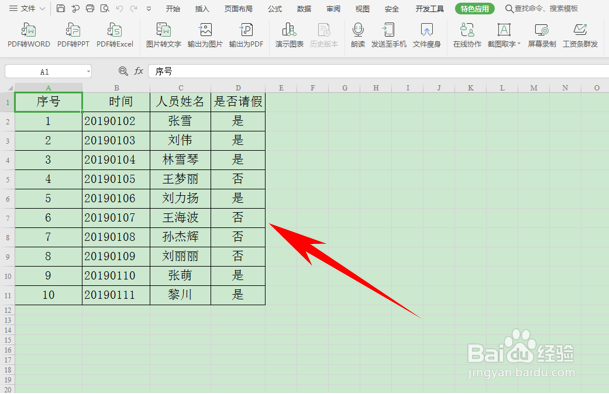
Task: Select the 特色应用 tab
Action: [475, 9]
